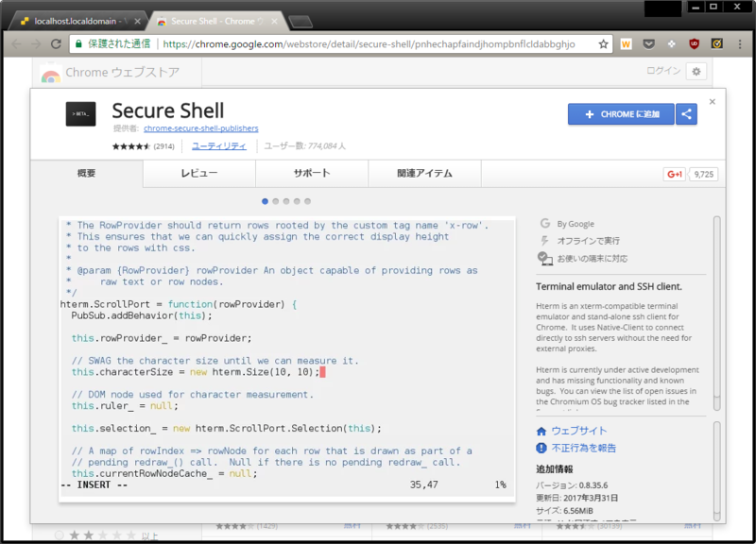Open a new browser tab

301,22
